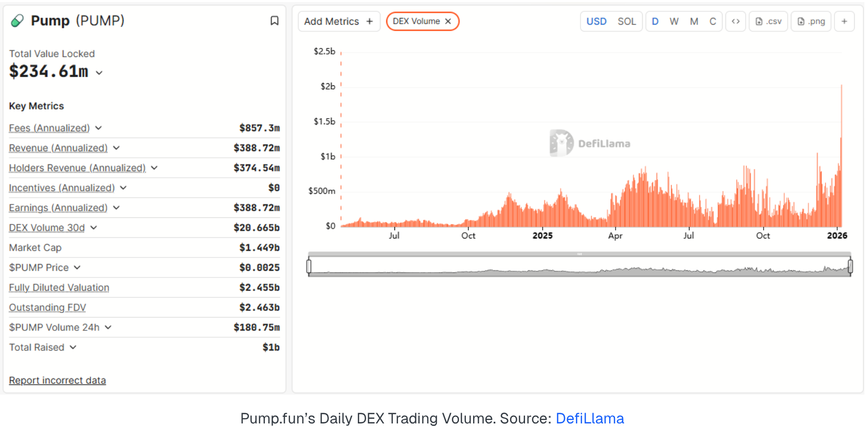868x426 pixels.
Task: Expand Total Value Locked breakdown
Action: pyautogui.click(x=99, y=73)
